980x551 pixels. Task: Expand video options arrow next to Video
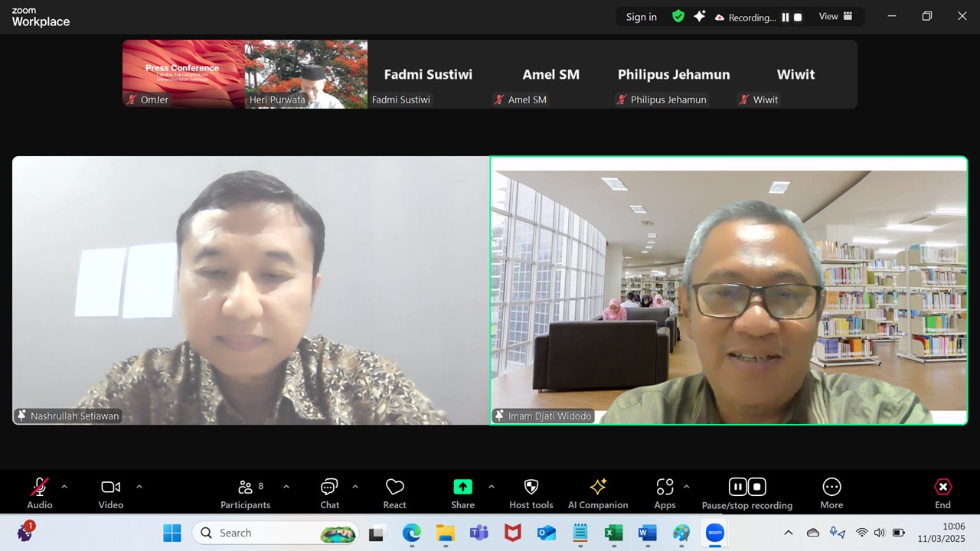coord(139,487)
